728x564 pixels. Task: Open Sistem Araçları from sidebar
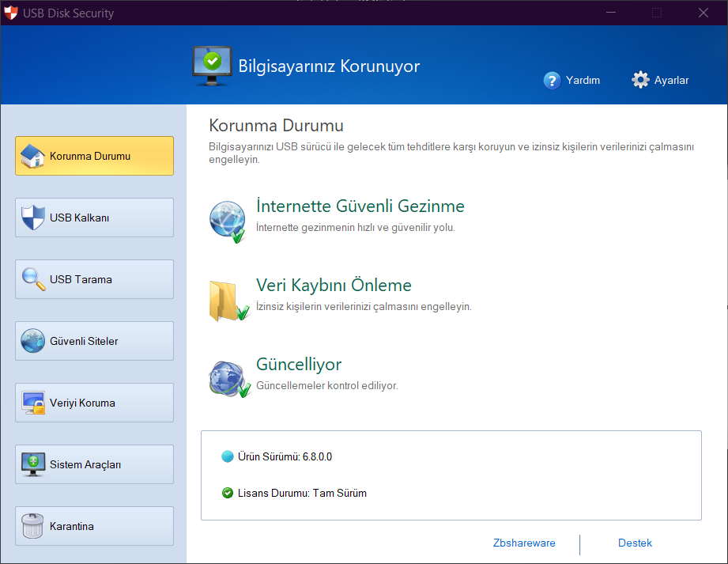point(94,464)
